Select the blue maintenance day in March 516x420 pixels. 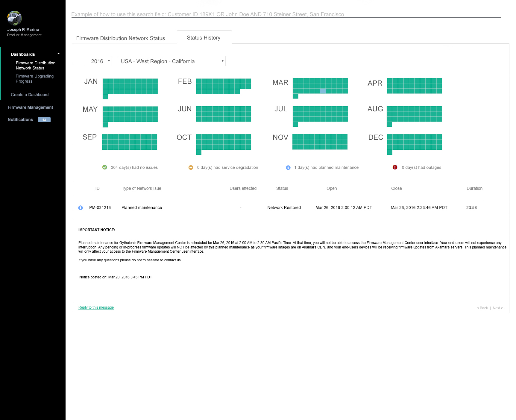(x=323, y=91)
